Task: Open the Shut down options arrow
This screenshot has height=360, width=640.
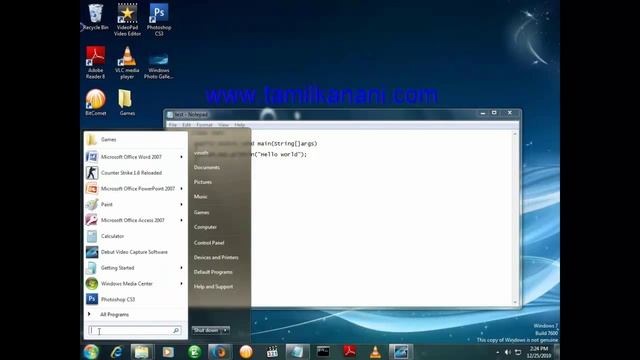Action: (226, 330)
